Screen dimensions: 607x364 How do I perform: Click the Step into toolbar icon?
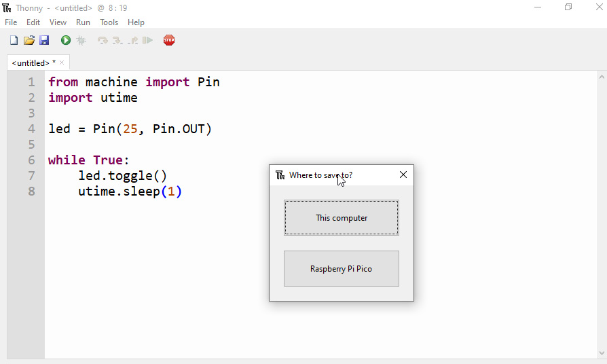tap(117, 40)
